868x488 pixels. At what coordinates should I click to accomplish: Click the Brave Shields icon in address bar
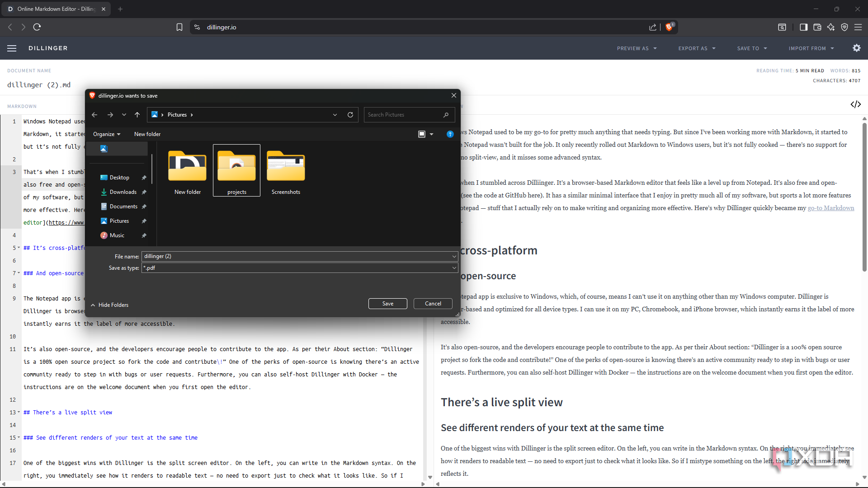(x=670, y=27)
